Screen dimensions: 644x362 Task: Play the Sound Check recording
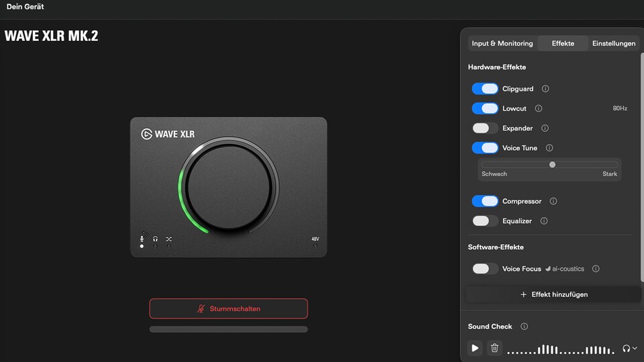pyautogui.click(x=475, y=348)
